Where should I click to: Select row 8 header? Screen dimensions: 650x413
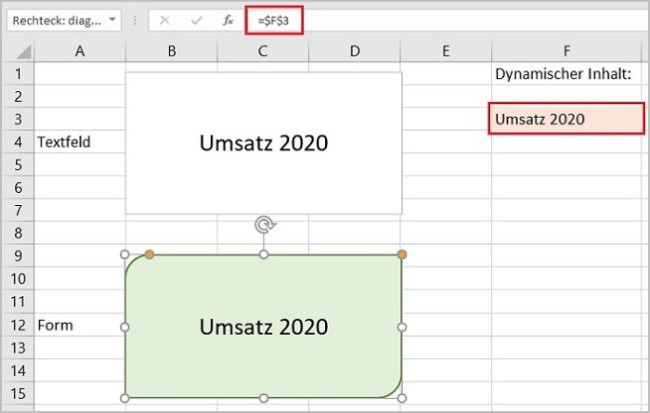(18, 233)
